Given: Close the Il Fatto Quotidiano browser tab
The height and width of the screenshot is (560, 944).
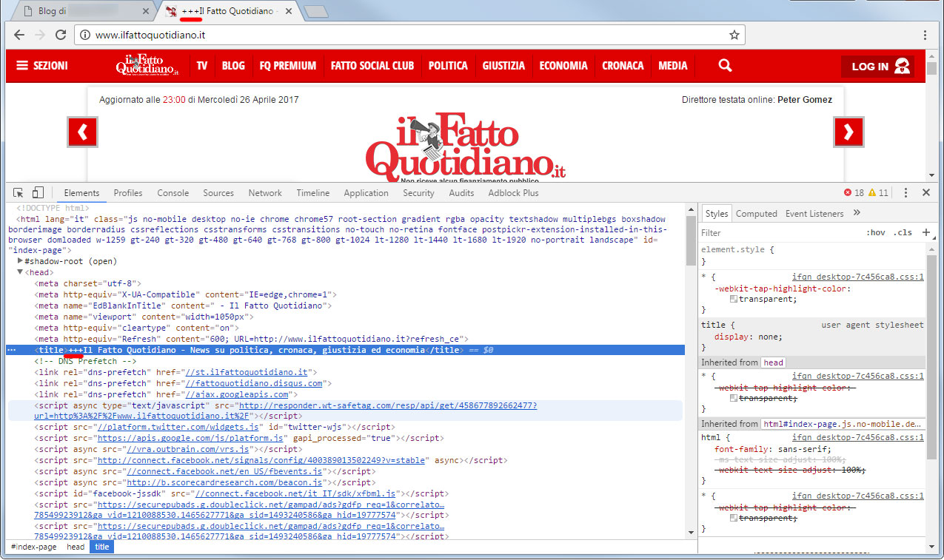Looking at the screenshot, I should (287, 12).
